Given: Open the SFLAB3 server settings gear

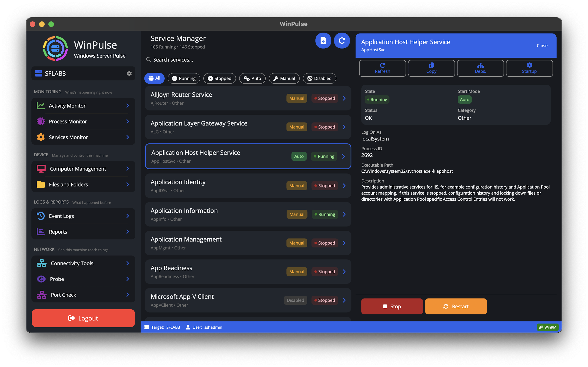Looking at the screenshot, I should pos(129,73).
